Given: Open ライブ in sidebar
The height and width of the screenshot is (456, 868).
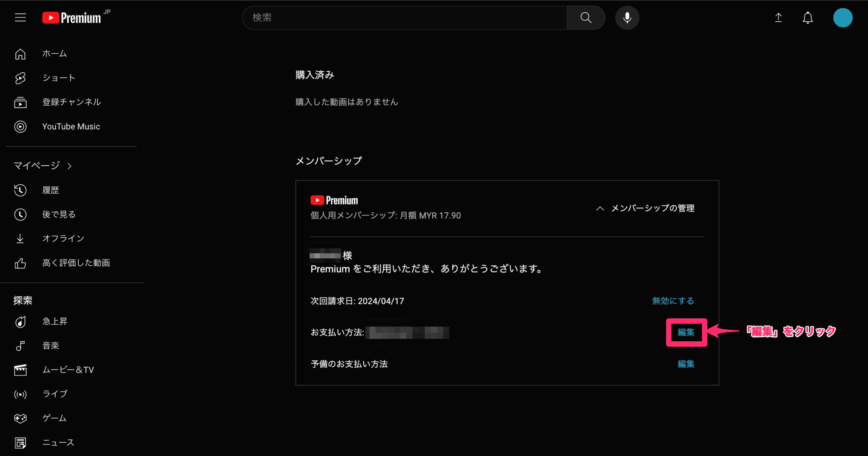Looking at the screenshot, I should 55,394.
